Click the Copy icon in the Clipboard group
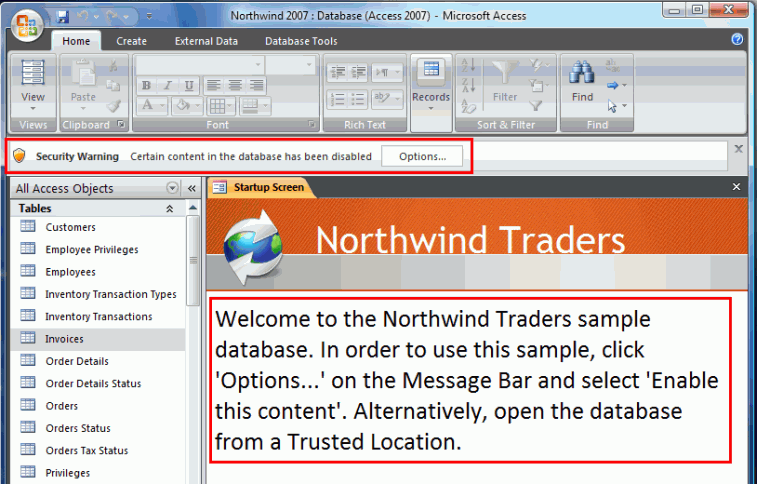The image size is (757, 484). click(113, 86)
